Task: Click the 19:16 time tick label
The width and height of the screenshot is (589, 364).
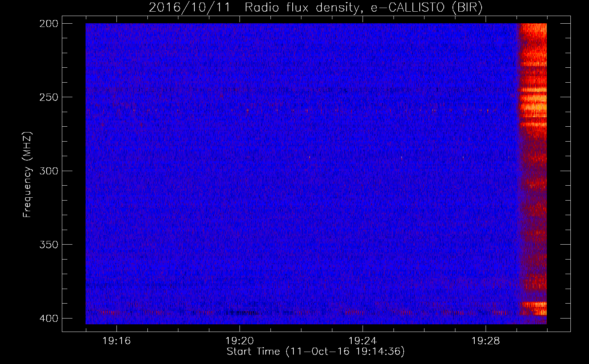Action: click(x=116, y=341)
